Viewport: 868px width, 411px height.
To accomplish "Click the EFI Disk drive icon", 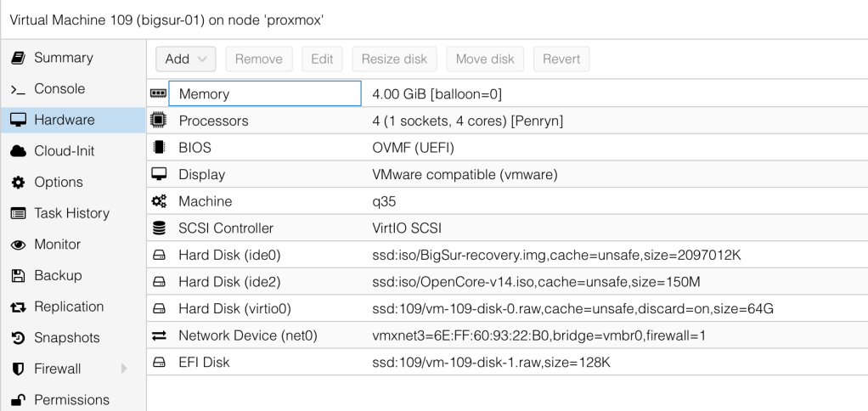I will pyautogui.click(x=158, y=363).
